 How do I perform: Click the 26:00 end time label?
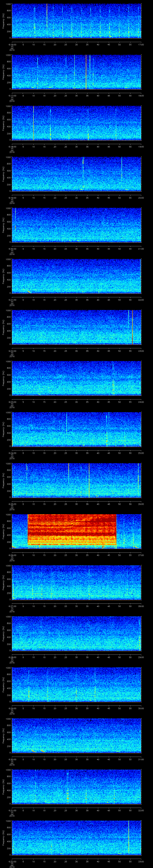point(141,504)
